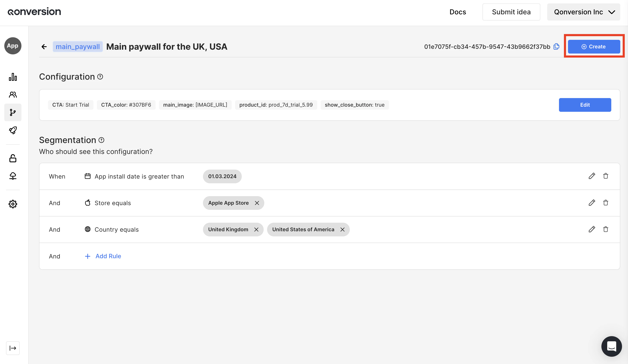Click the back arrow next to main_paywall
The height and width of the screenshot is (364, 628).
[x=44, y=46]
